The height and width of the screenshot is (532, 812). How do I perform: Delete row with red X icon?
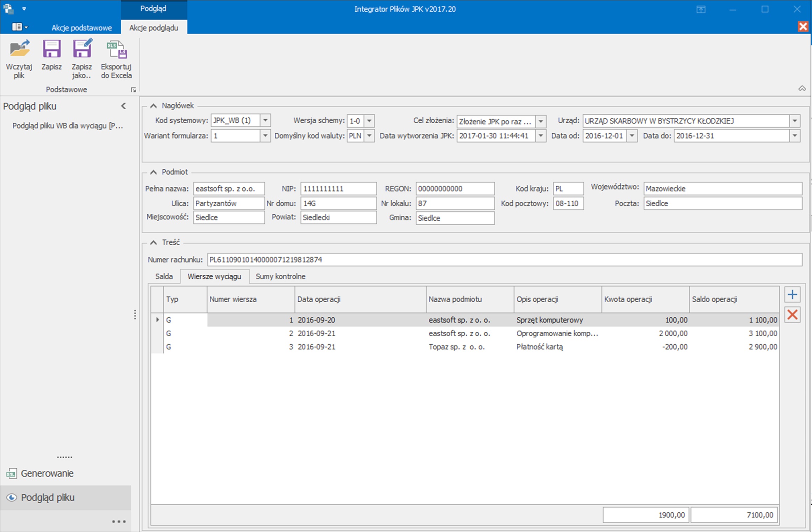pos(792,315)
